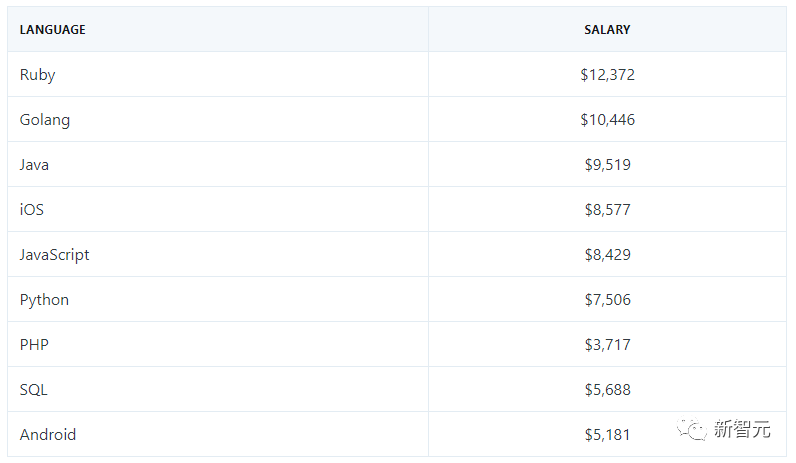
Task: Click the $9,519 salary value
Action: 607,165
